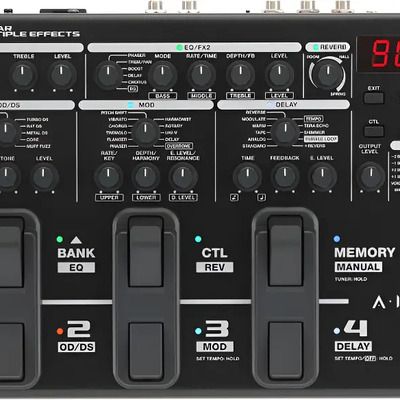
Task: Adjust the MOD DEPTH/HARMONY knob
Action: coord(146,177)
